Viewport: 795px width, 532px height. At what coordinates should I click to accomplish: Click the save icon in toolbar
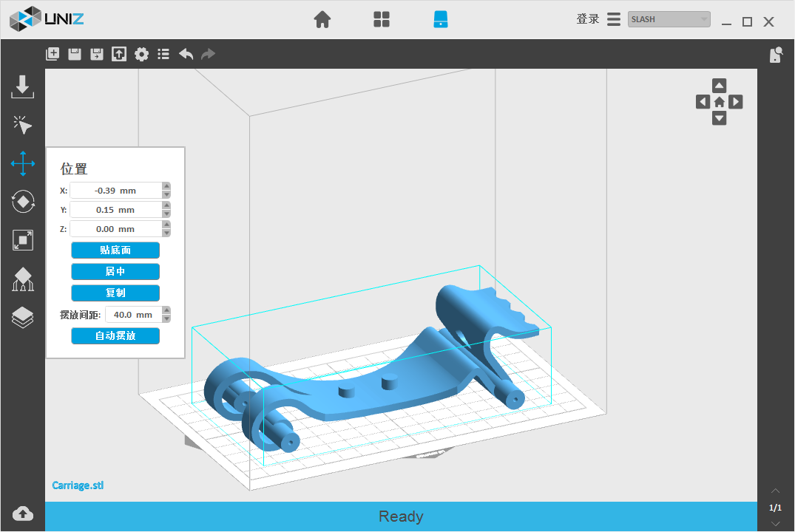pyautogui.click(x=75, y=54)
